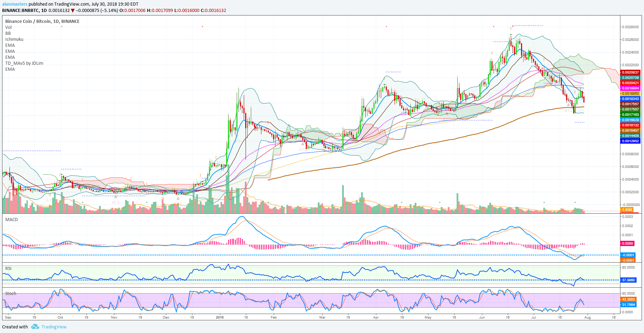Click the brown 0.0015407 price tag
644x333 pixels.
[x=630, y=131]
